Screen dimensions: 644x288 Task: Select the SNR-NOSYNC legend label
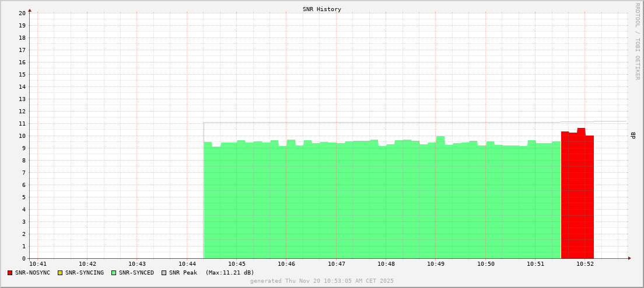pos(33,273)
